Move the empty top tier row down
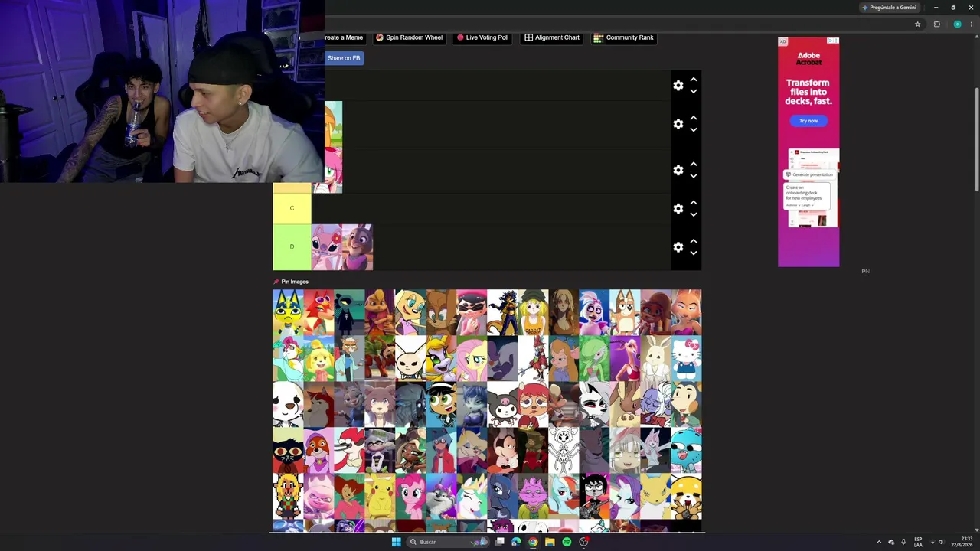Viewport: 980px width, 551px height. coord(694,91)
